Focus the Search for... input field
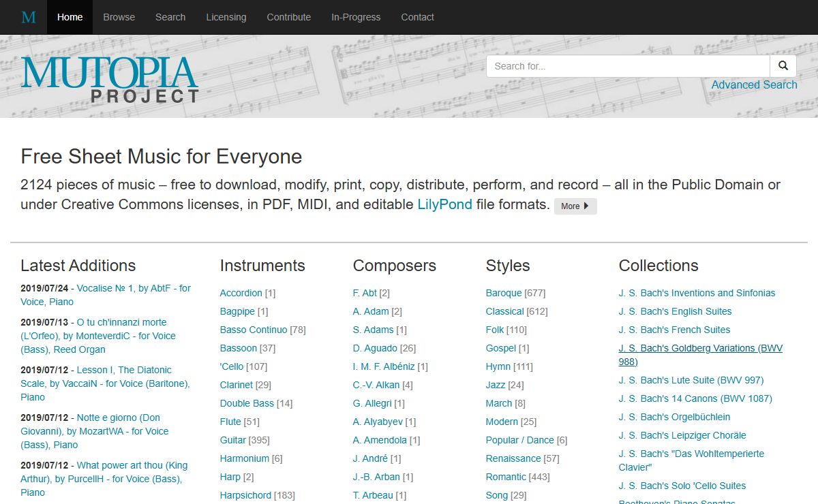818x504 pixels. 628,66
